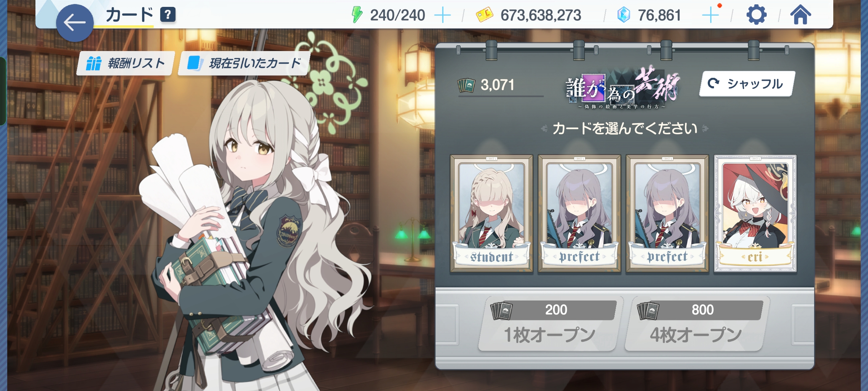Open four cards for 800

point(695,323)
